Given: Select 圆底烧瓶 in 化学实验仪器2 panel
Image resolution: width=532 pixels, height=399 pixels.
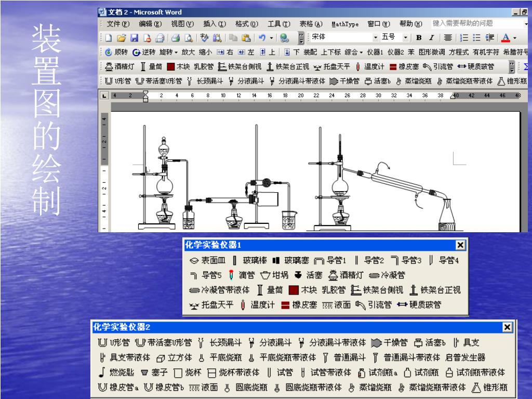Looking at the screenshot, I should [246, 387].
